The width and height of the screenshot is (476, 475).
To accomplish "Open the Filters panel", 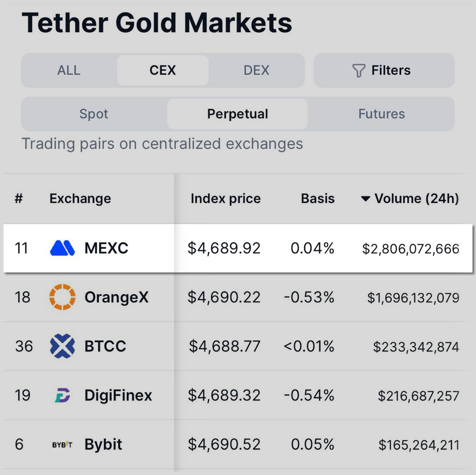I will tap(383, 70).
